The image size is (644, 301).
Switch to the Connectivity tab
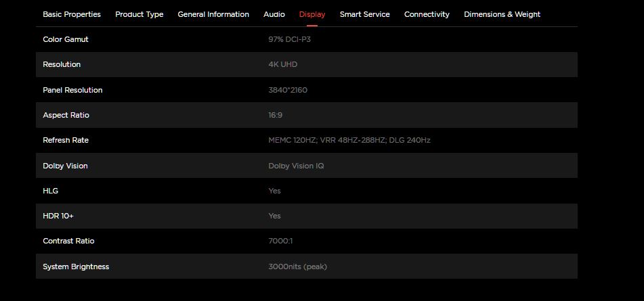(x=427, y=14)
